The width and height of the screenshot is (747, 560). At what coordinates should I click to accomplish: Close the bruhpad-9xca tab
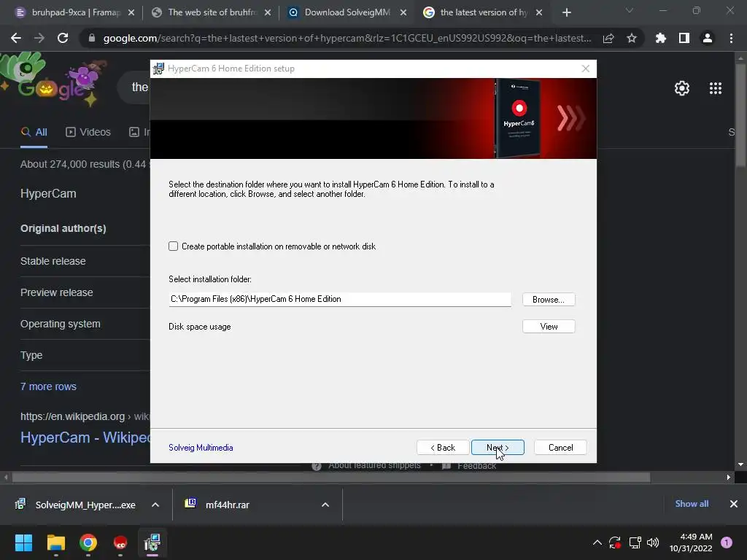pos(131,13)
